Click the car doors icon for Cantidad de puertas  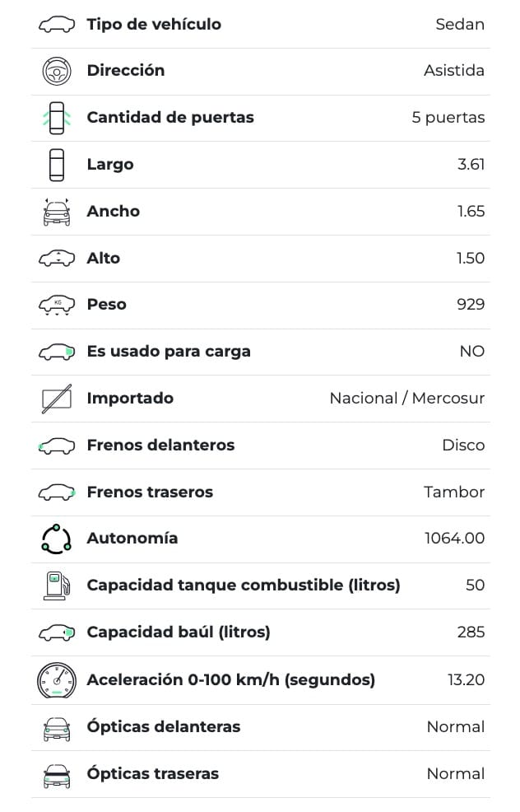coord(56,118)
